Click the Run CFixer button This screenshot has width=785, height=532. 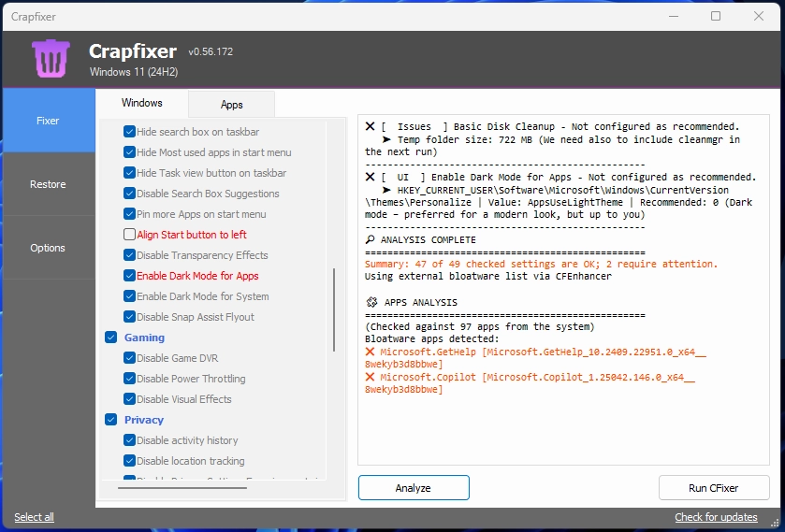tap(713, 488)
